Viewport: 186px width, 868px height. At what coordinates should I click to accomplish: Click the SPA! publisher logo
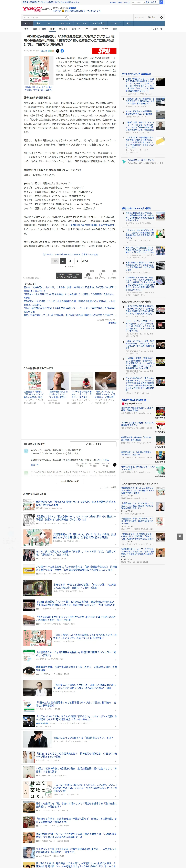(104, 51)
